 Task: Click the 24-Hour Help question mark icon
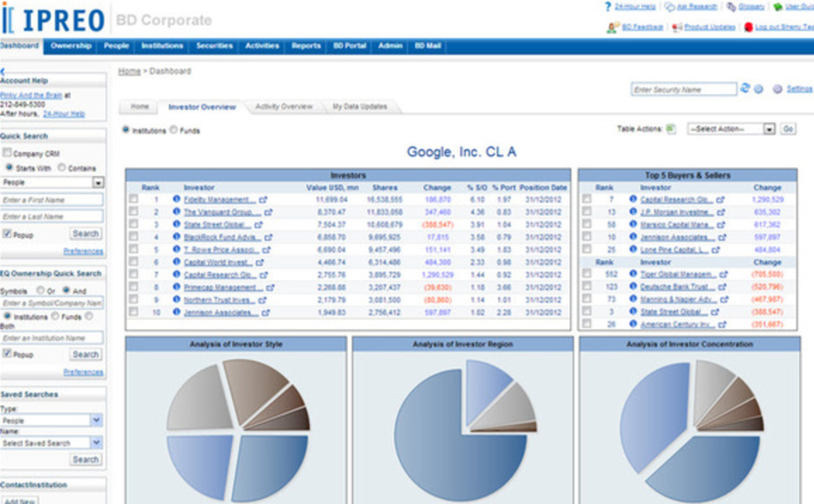pyautogui.click(x=607, y=7)
